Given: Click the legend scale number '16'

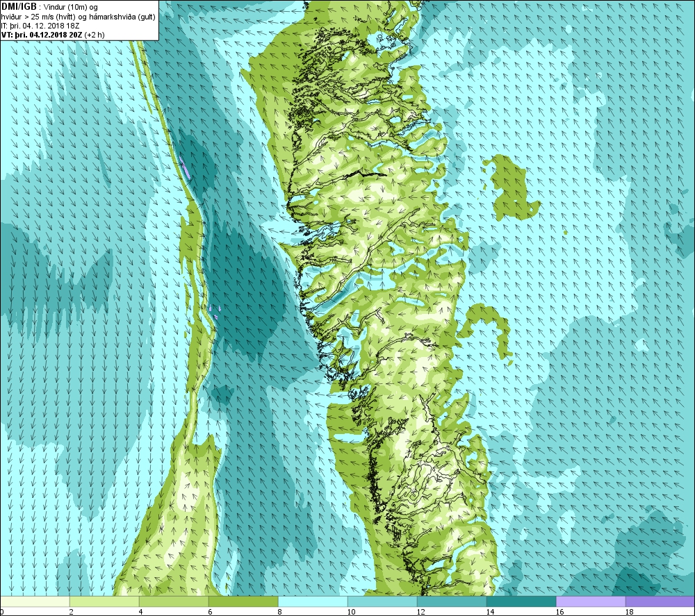Looking at the screenshot, I should pos(559,612).
